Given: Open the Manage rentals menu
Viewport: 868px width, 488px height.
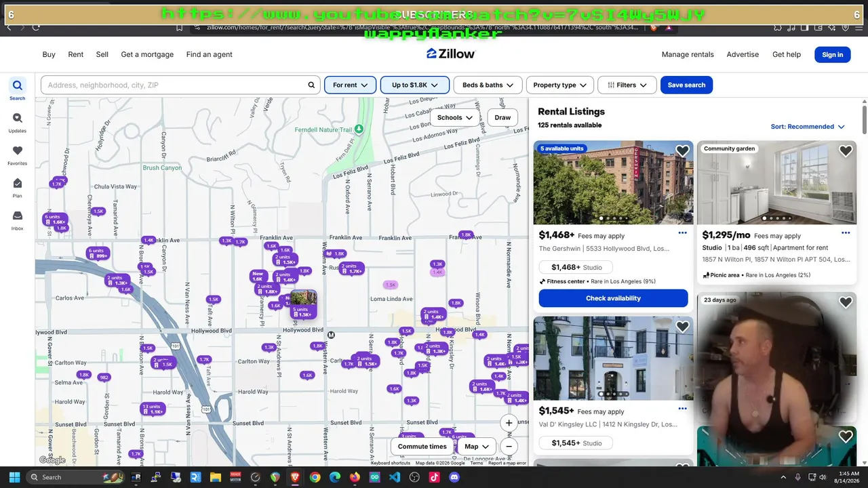Looking at the screenshot, I should point(688,54).
